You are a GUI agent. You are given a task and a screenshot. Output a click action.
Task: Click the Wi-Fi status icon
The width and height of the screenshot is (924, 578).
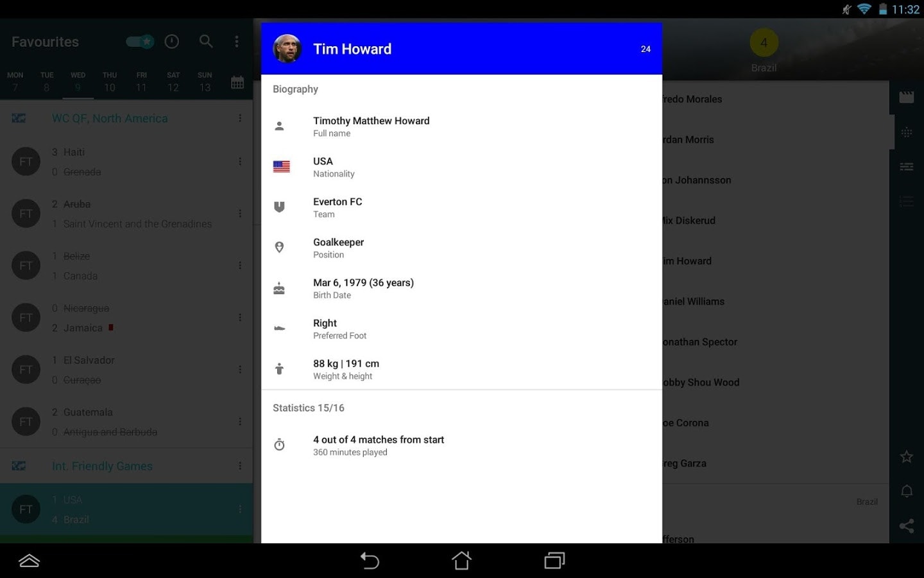point(864,9)
